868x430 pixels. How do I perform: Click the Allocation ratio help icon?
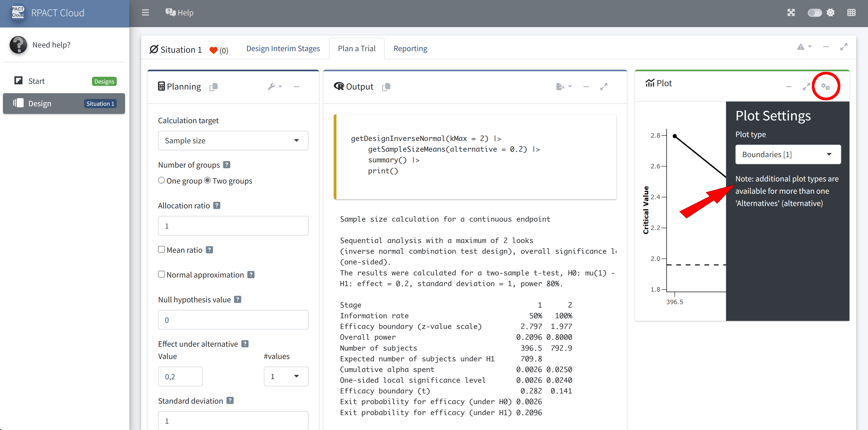pyautogui.click(x=217, y=205)
